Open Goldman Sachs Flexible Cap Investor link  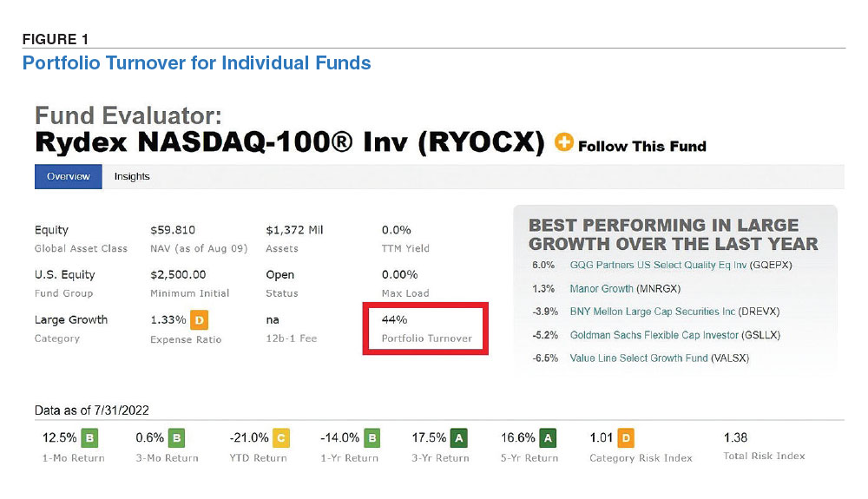coord(654,335)
